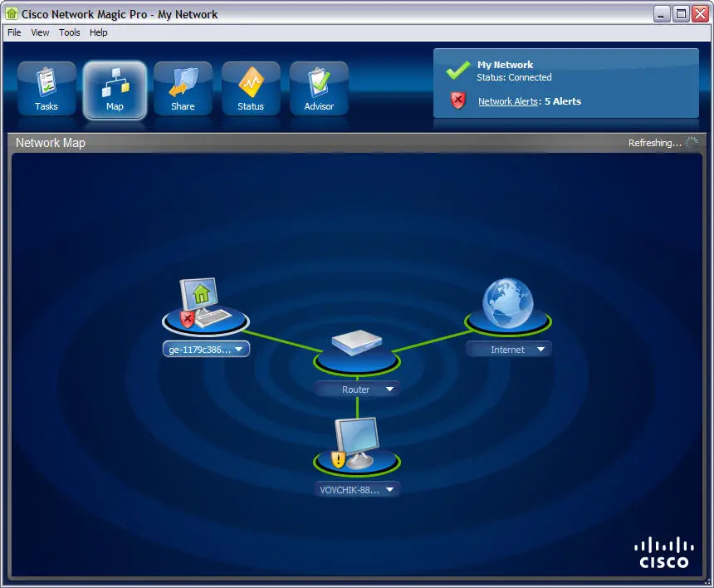Click the 'Network Map' panel title
This screenshot has height=588, width=714.
51,143
